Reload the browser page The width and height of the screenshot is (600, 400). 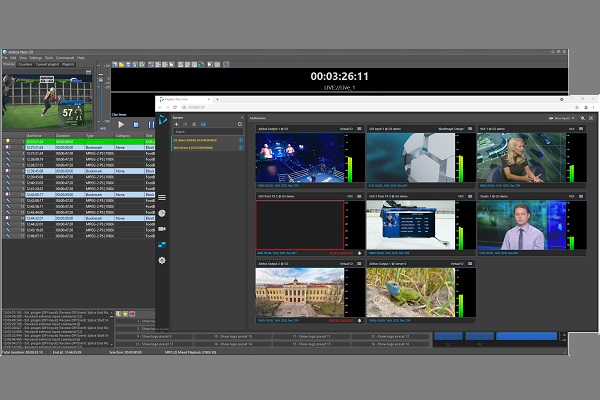point(175,107)
